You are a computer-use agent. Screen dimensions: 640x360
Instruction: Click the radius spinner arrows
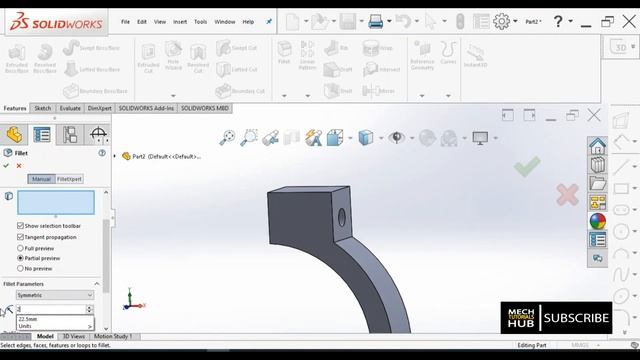90,309
